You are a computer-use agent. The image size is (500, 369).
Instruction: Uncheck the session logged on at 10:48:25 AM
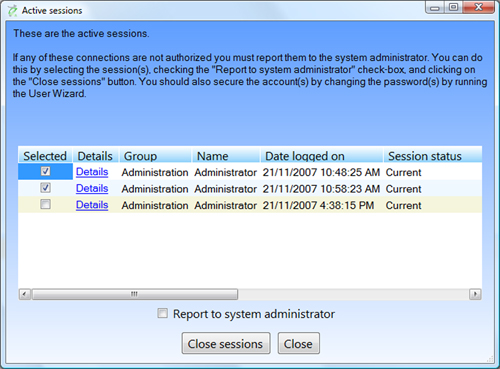pyautogui.click(x=45, y=171)
